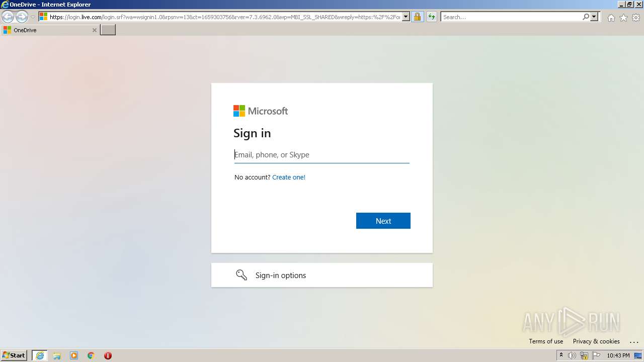Click the network connection tray icon
The width and height of the screenshot is (644, 362).
pos(584,355)
